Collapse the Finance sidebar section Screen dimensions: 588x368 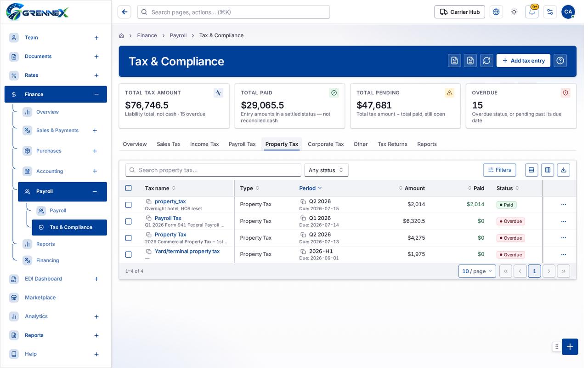coord(96,94)
